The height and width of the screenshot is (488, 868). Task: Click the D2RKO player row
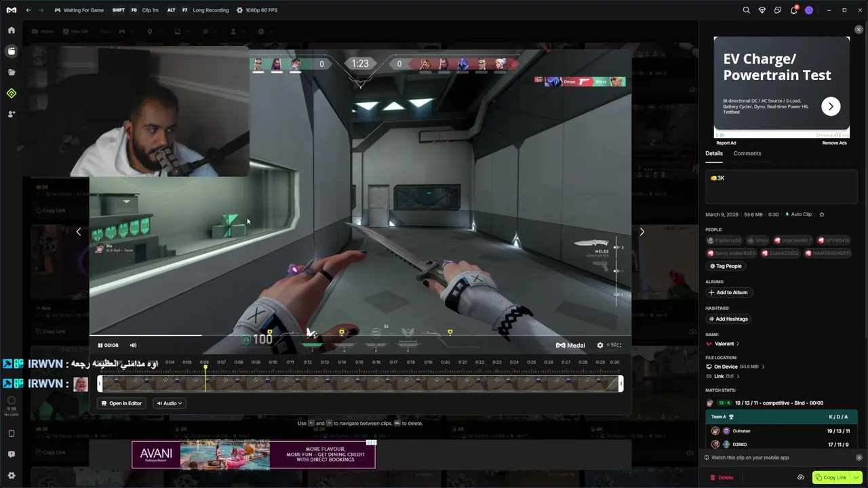782,445
